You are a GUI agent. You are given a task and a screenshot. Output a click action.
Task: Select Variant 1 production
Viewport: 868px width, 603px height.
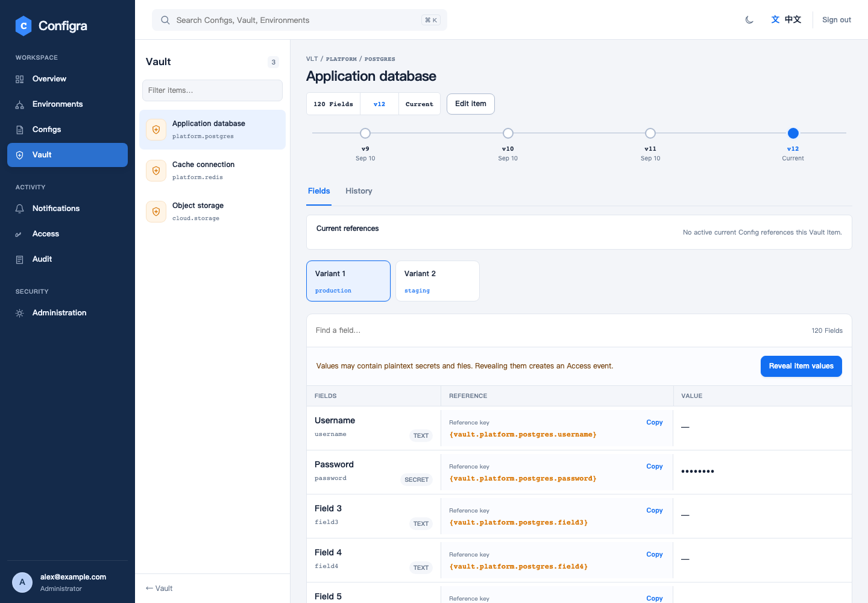[348, 281]
